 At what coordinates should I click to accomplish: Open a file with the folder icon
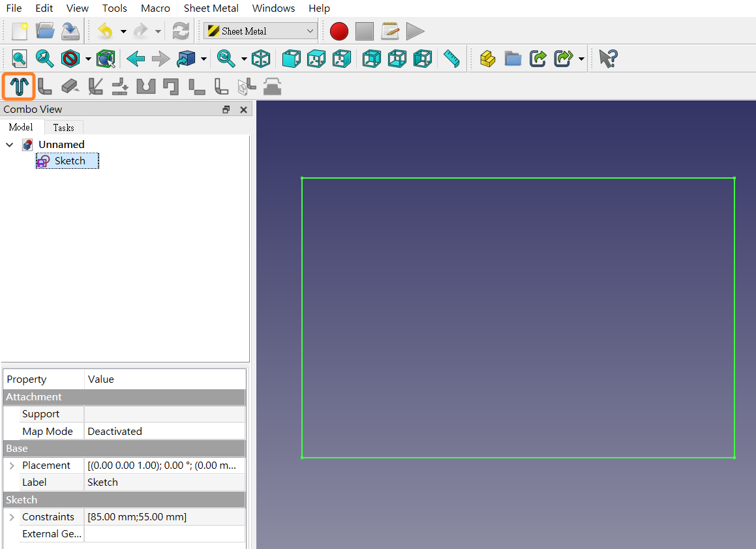(45, 31)
